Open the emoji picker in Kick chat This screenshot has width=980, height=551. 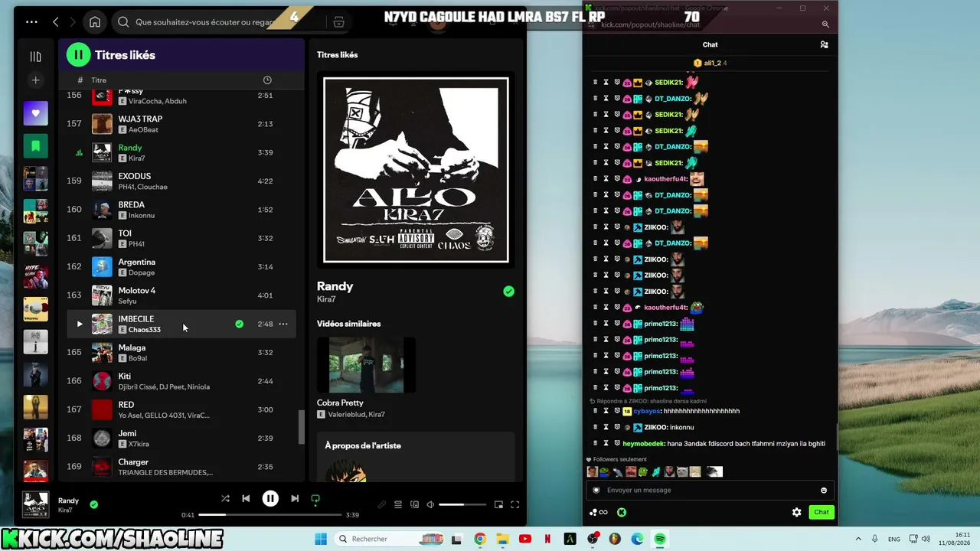[x=824, y=491]
